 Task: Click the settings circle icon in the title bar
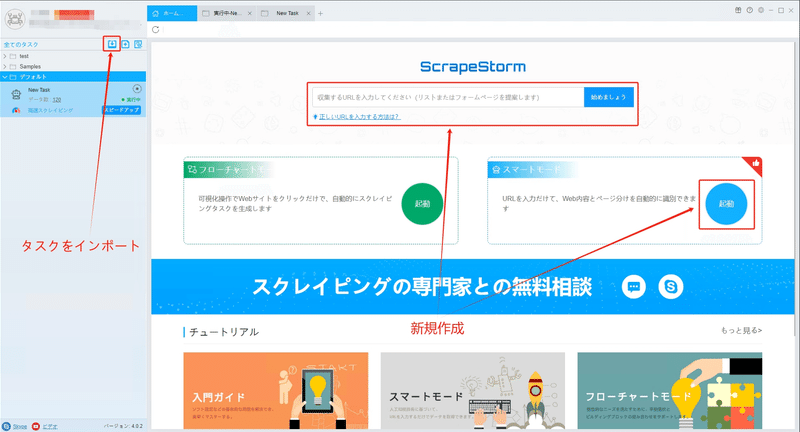761,10
